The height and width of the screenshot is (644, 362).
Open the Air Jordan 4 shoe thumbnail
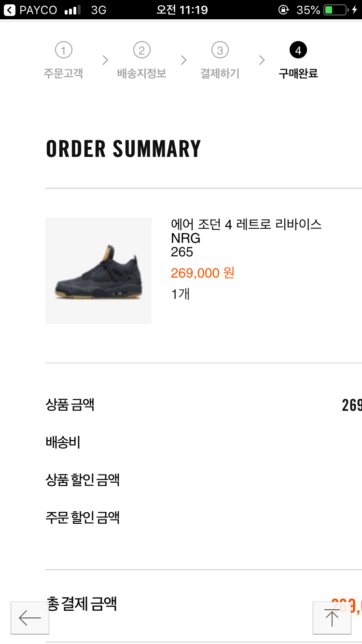(x=98, y=271)
